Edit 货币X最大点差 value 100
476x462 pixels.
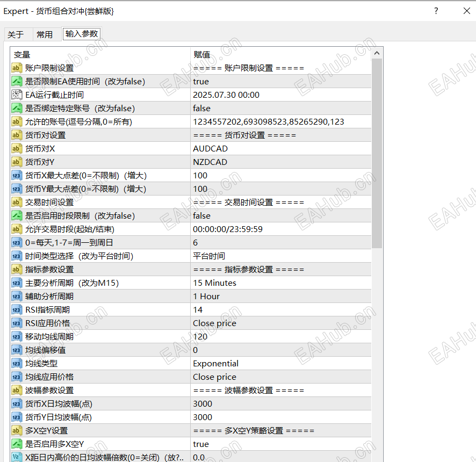(281, 175)
